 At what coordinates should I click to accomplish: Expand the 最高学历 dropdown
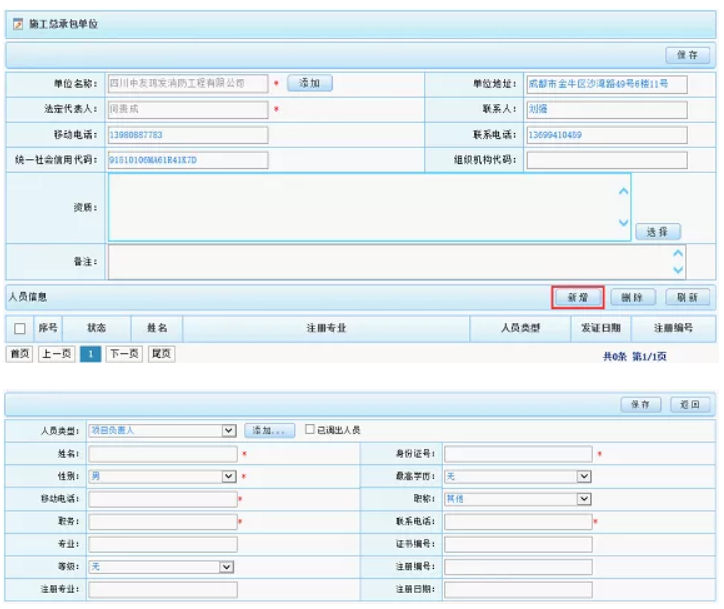(584, 477)
